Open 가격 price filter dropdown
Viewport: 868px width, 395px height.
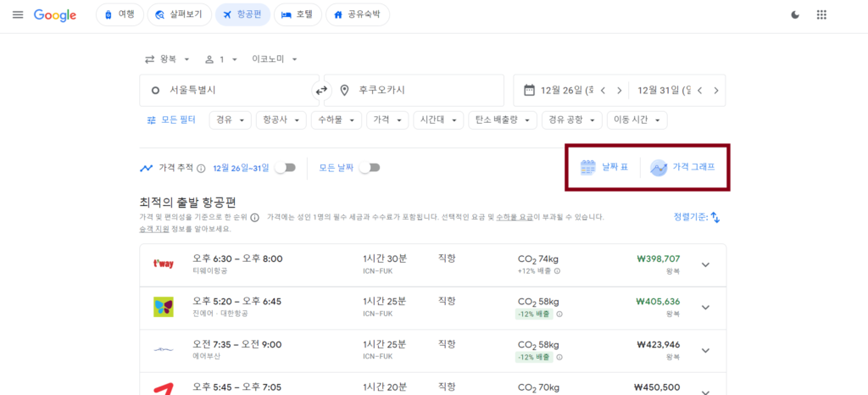(x=387, y=120)
